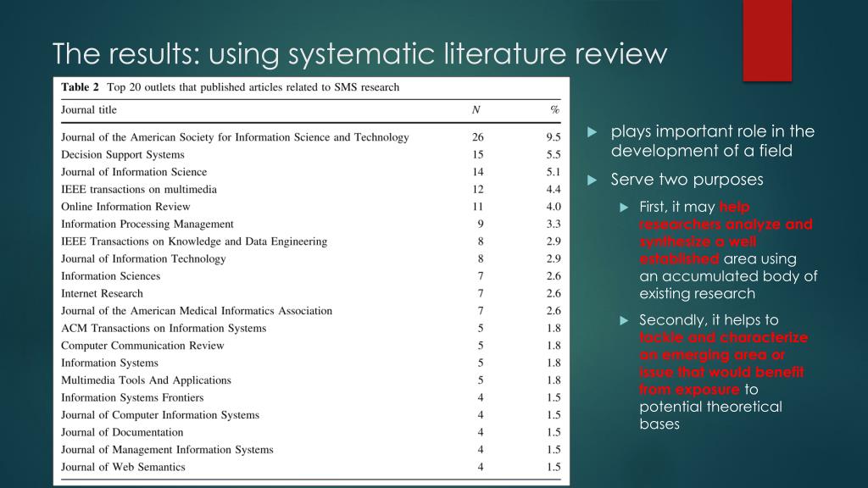Click the standalone "Information Systems" journal title

[x=109, y=363]
